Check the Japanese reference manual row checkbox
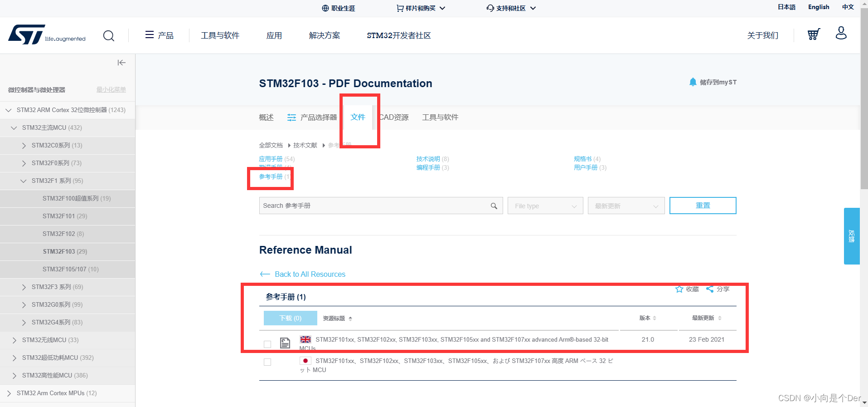The width and height of the screenshot is (868, 407). coord(267,362)
